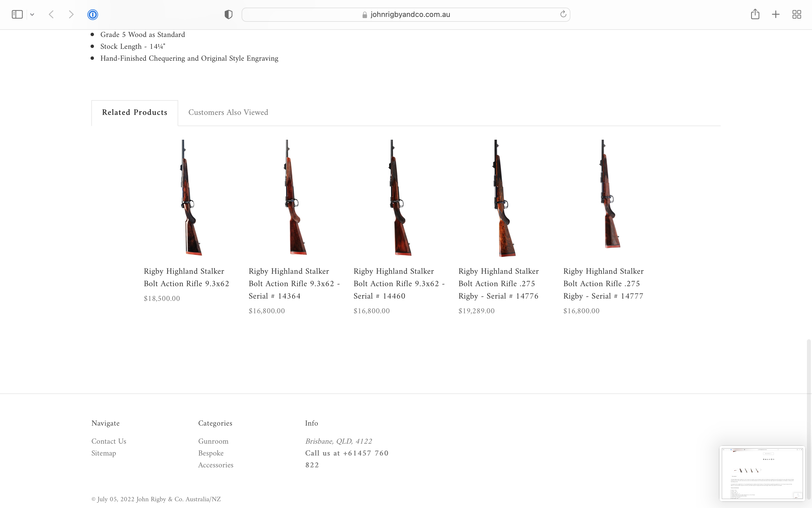Select the Related Products tab

134,113
